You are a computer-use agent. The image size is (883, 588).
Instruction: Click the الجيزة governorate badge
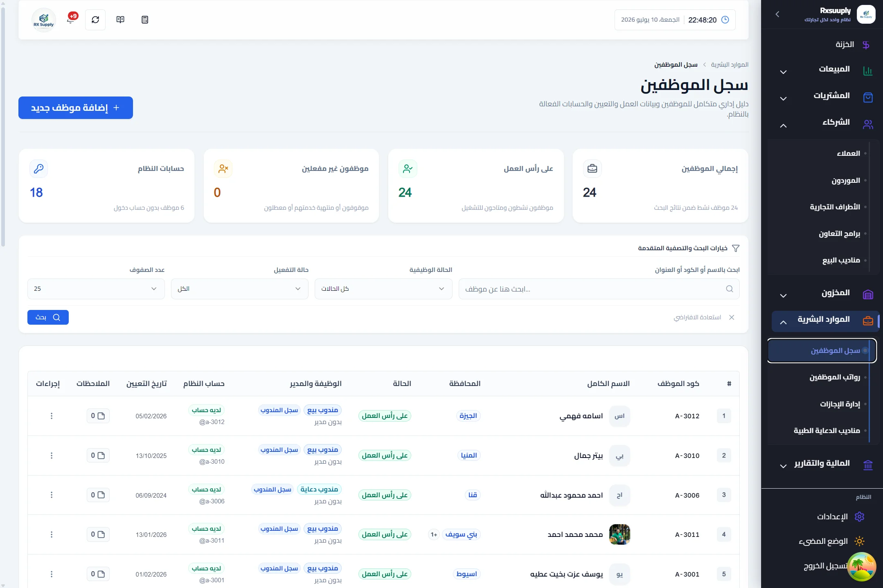pos(468,416)
